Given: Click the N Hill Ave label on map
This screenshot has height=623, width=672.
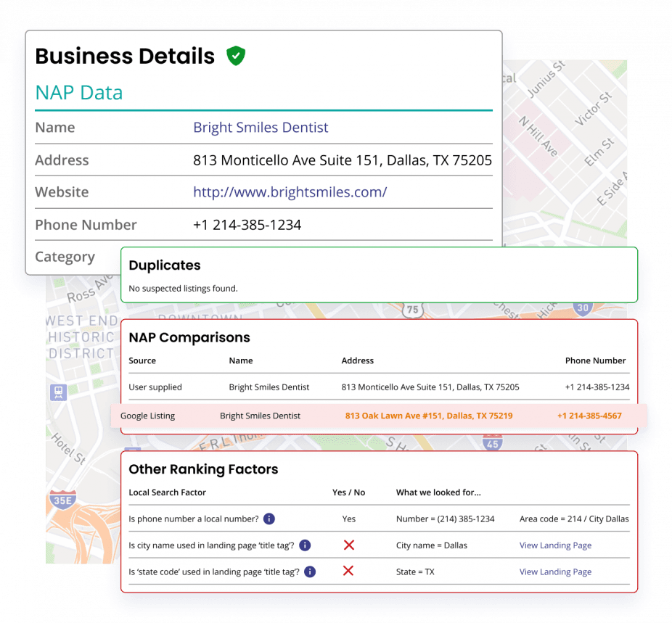Looking at the screenshot, I should click(538, 136).
